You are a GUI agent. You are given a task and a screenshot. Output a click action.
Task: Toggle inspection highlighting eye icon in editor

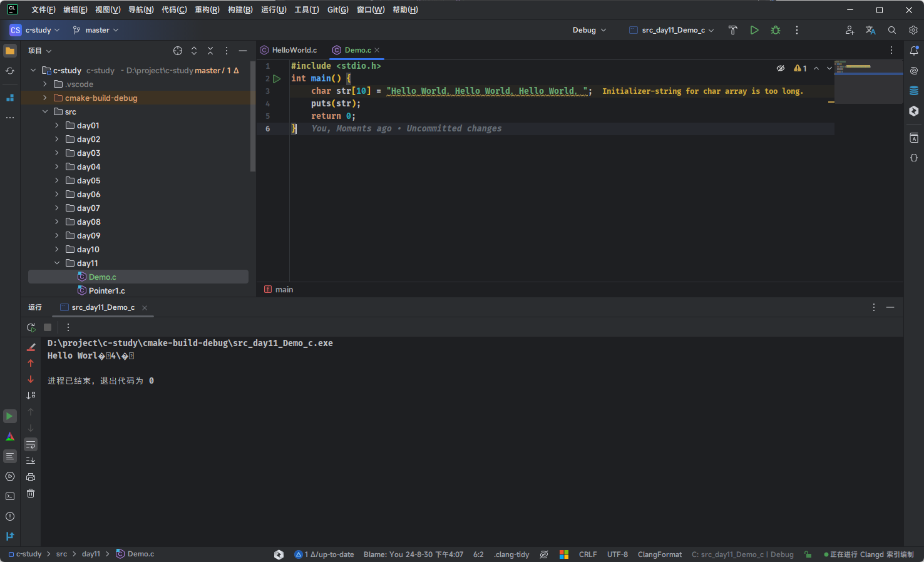781,68
